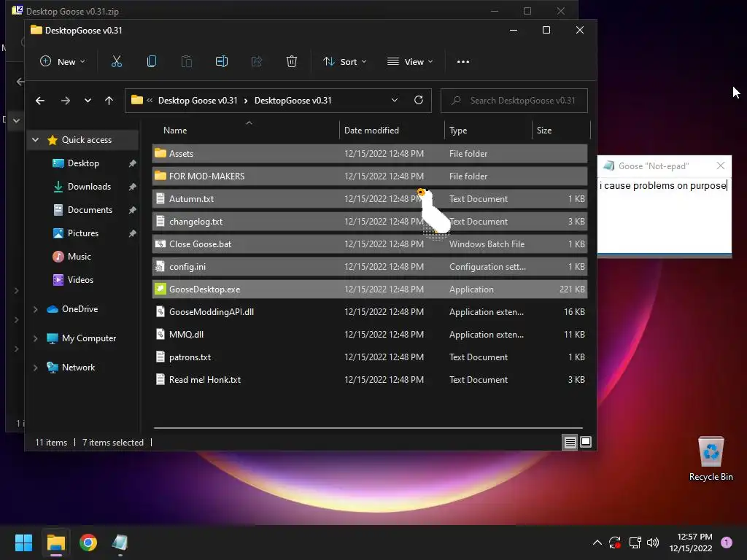Click the network tray icon

[x=635, y=542]
